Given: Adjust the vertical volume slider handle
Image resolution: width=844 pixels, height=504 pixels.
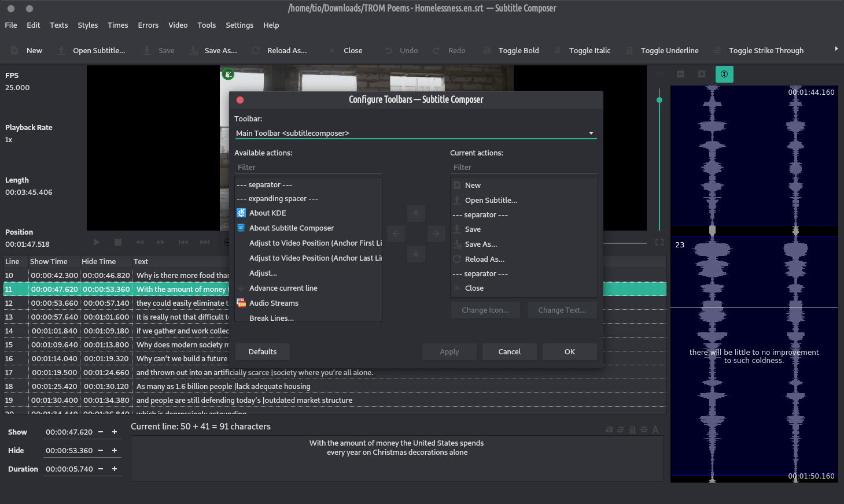Looking at the screenshot, I should pyautogui.click(x=659, y=100).
